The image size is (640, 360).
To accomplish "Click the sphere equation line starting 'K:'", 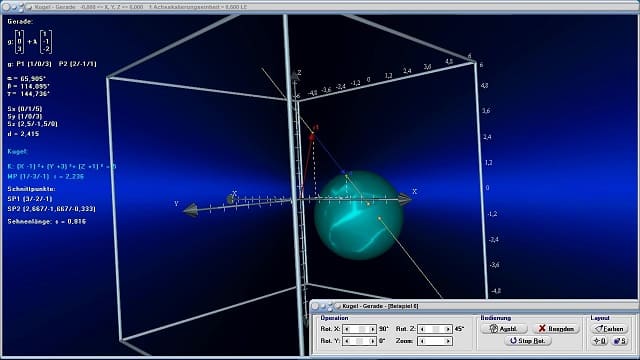I will [62, 166].
